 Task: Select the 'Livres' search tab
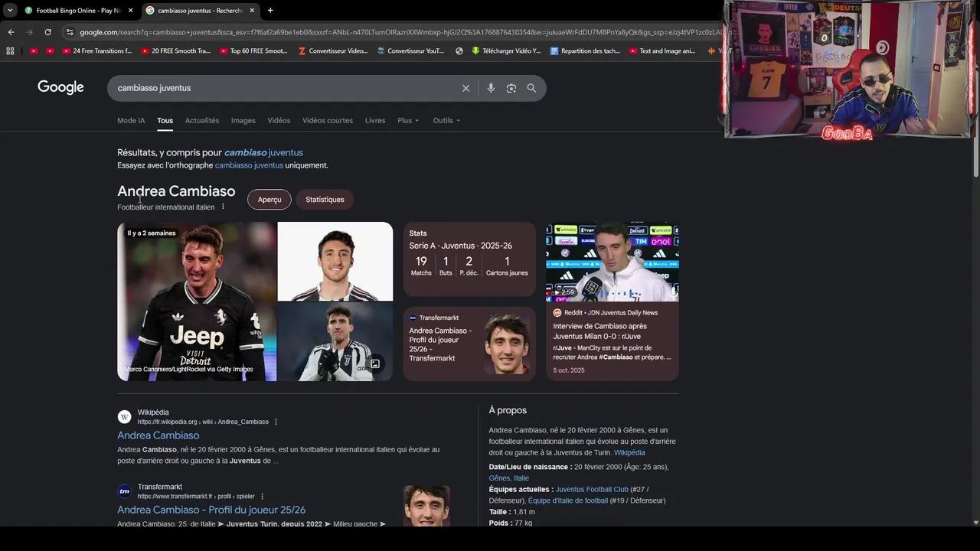tap(375, 120)
